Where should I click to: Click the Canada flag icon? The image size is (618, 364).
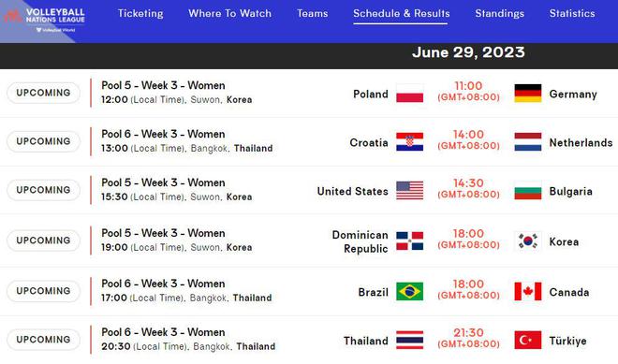pos(528,292)
